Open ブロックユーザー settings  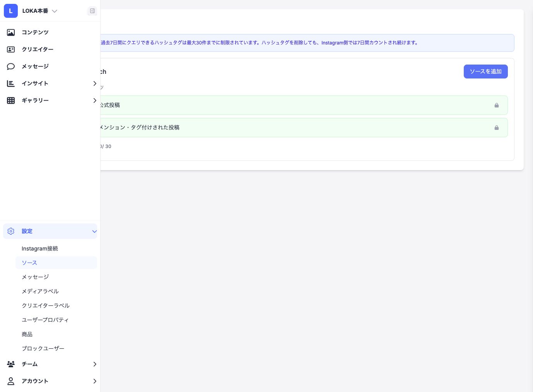(x=56, y=349)
